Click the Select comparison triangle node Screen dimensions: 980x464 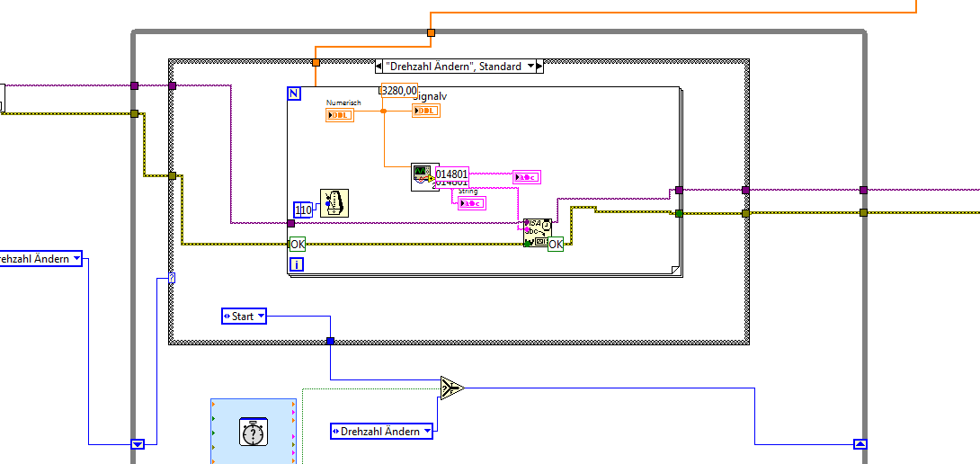click(450, 388)
